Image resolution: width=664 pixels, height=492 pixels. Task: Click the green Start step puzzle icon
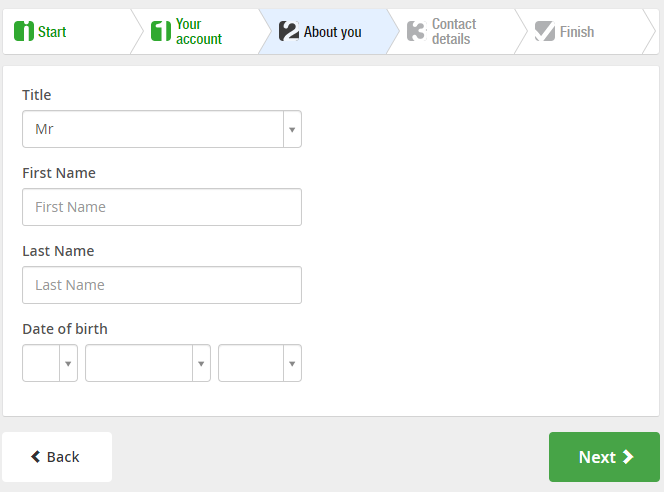click(x=24, y=31)
